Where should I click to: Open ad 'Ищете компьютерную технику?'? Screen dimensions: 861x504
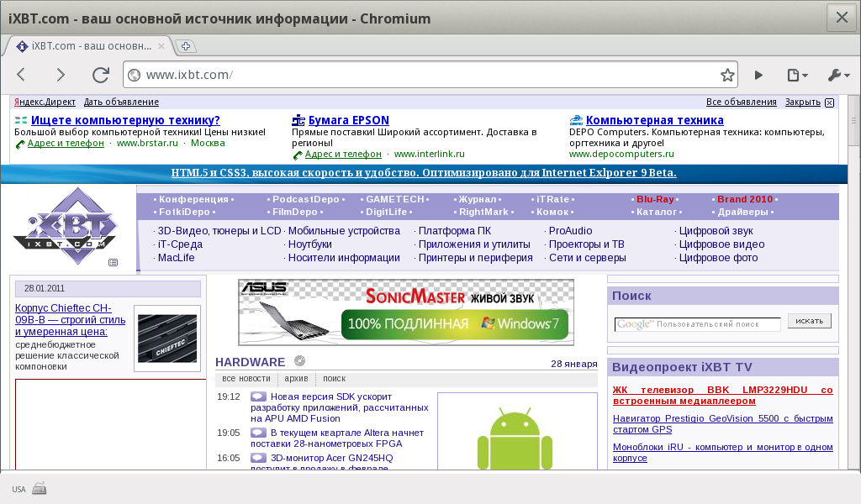[125, 120]
